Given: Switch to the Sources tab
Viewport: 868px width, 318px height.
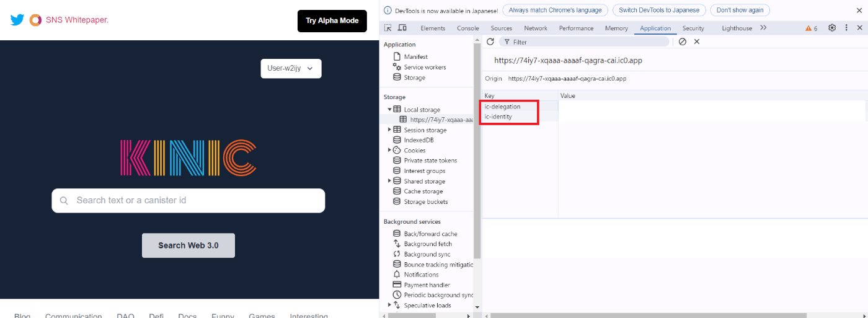Looking at the screenshot, I should coord(502,29).
